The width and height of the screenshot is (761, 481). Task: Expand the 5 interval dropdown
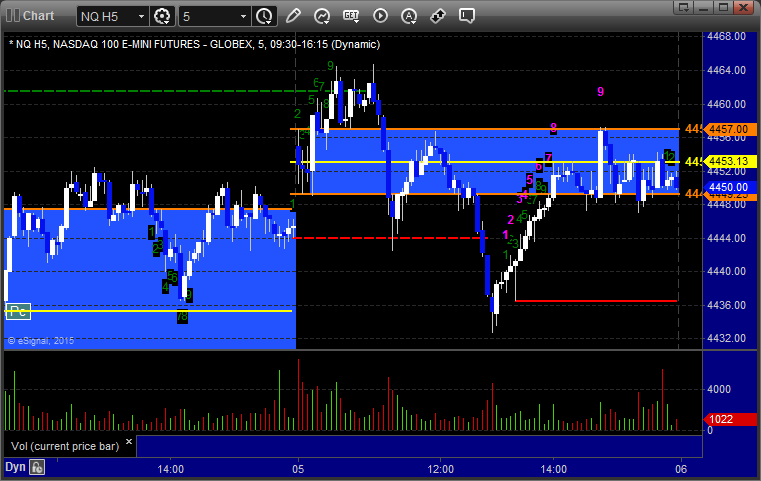click(244, 17)
